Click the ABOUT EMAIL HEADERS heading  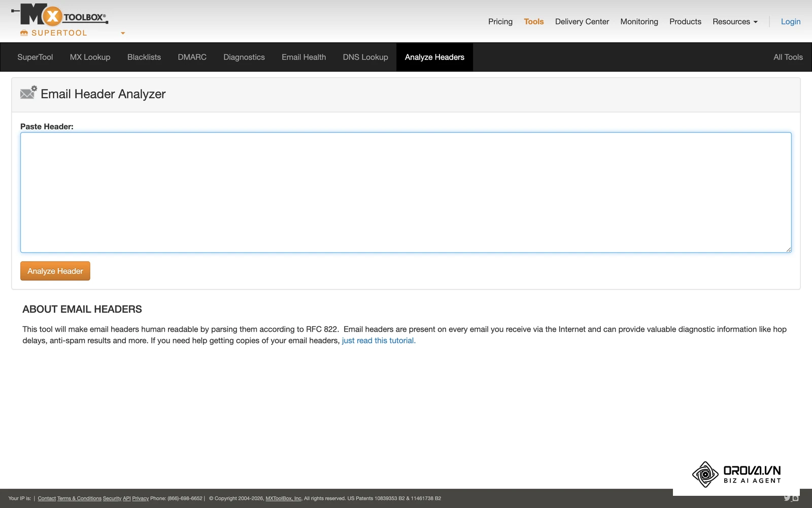82,309
